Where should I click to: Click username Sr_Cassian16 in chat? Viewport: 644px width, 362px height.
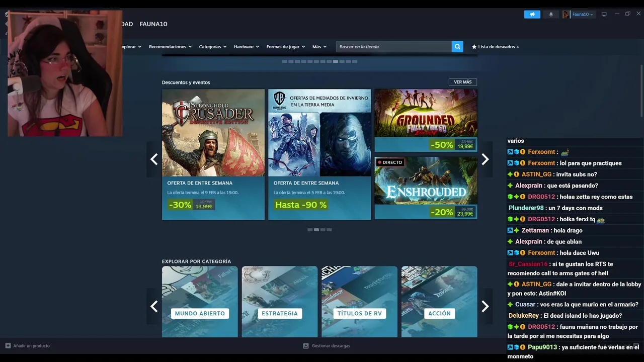coord(528,264)
